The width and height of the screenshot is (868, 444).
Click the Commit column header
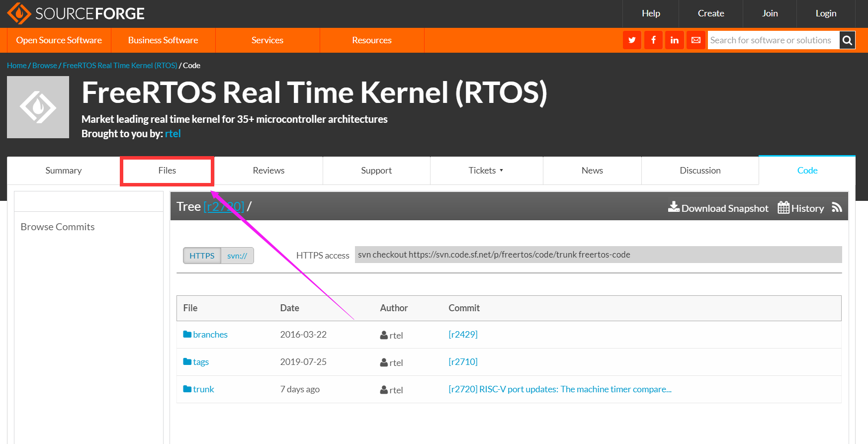click(464, 308)
